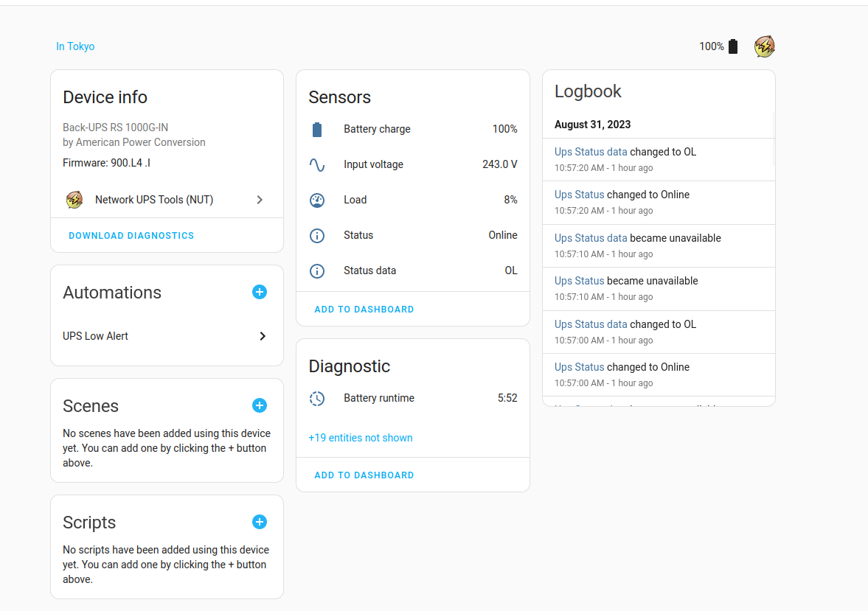Click the NUT logo in top-right header
This screenshot has width=868, height=611.
click(764, 46)
